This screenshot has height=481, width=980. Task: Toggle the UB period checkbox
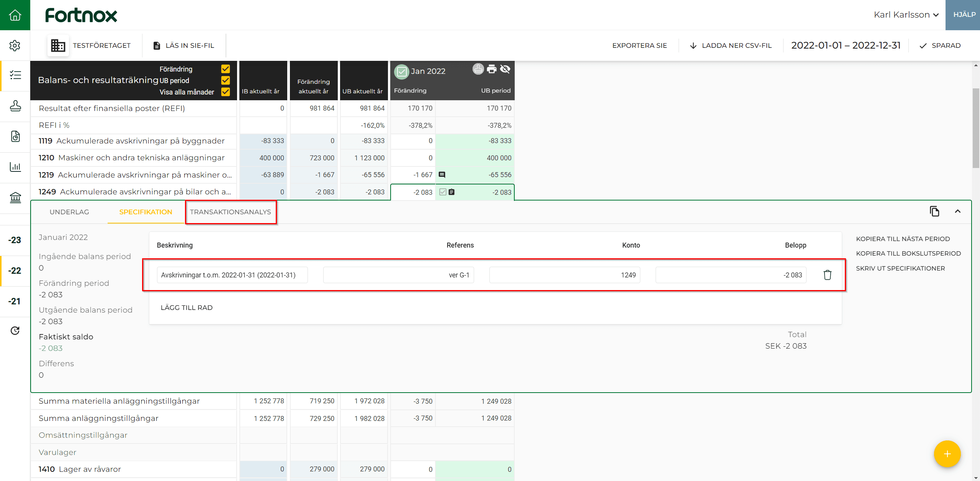tap(226, 80)
